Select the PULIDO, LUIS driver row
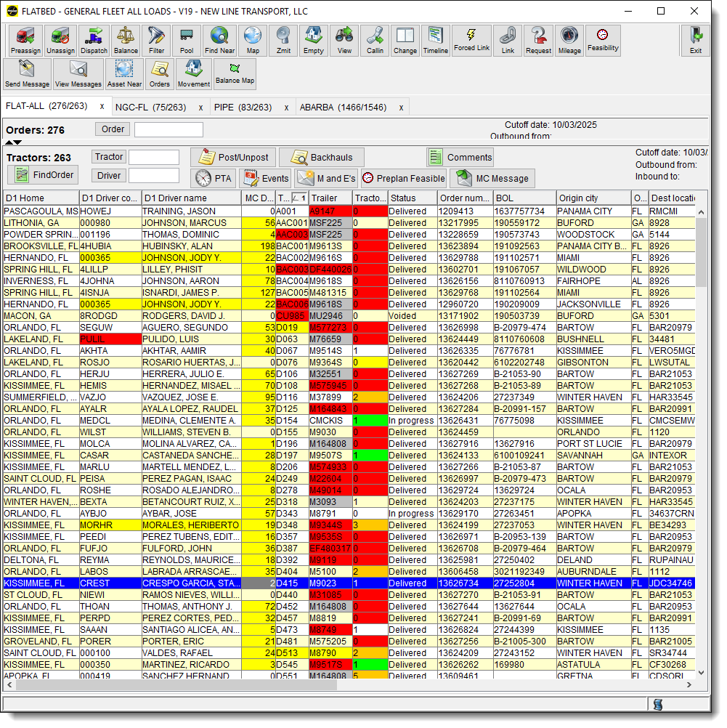Viewport: 727px width, 728px height. click(x=349, y=339)
